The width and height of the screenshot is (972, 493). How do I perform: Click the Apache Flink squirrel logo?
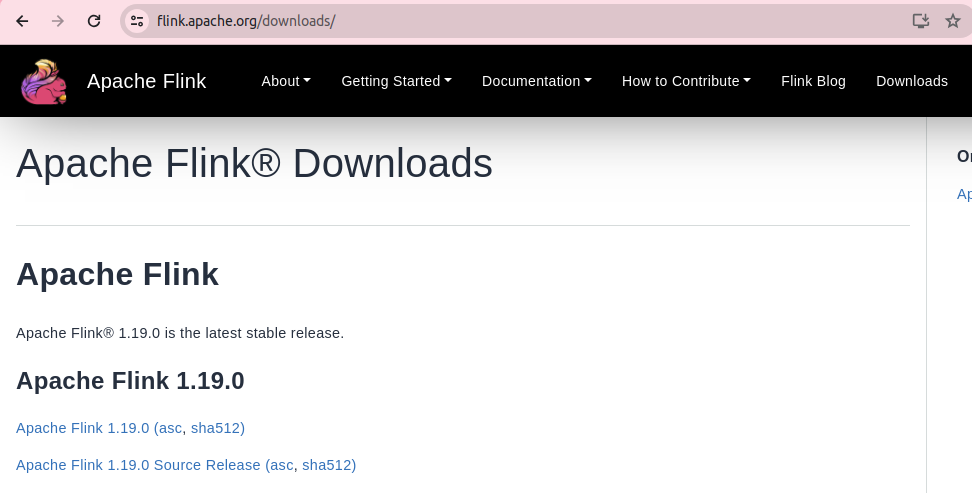pos(44,81)
